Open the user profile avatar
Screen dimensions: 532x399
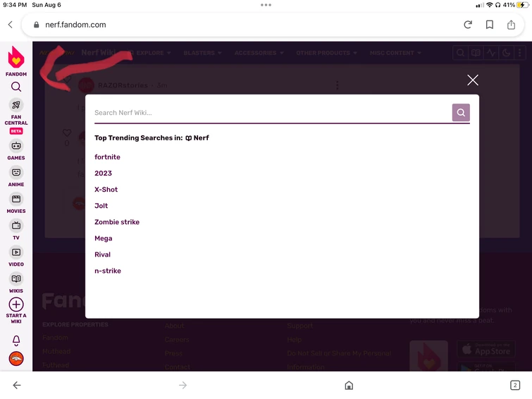[16, 359]
